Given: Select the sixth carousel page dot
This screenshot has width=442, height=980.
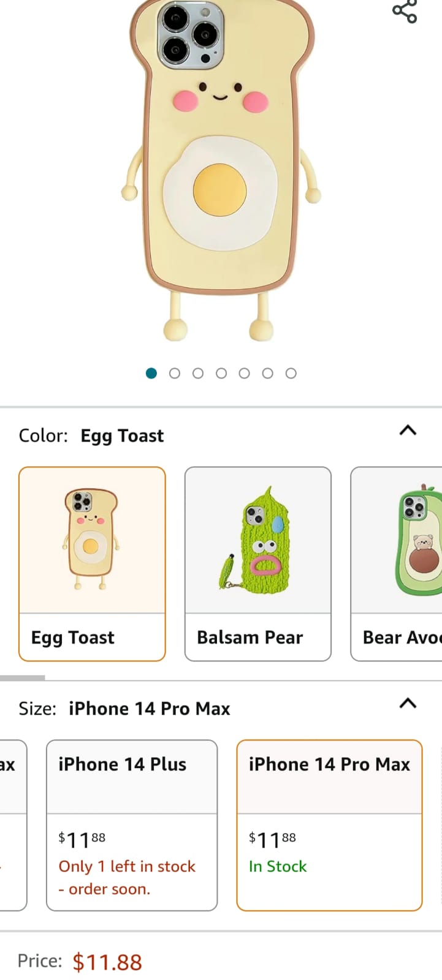Looking at the screenshot, I should tap(268, 373).
